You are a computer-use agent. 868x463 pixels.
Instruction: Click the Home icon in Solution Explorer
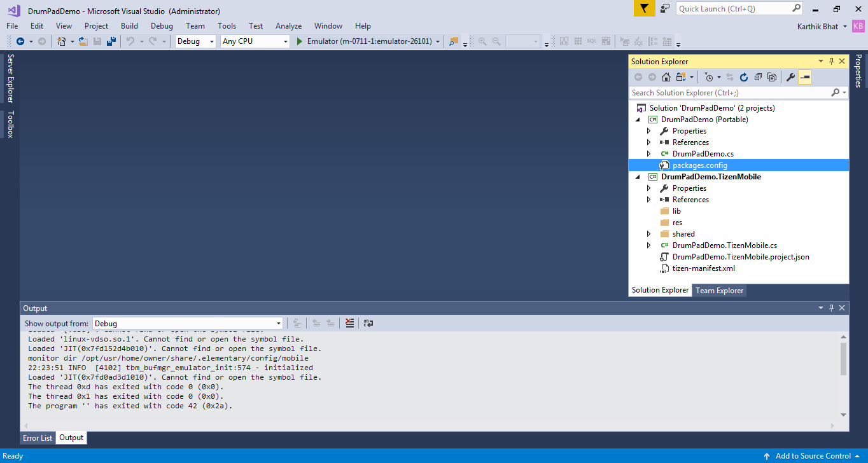pos(666,77)
